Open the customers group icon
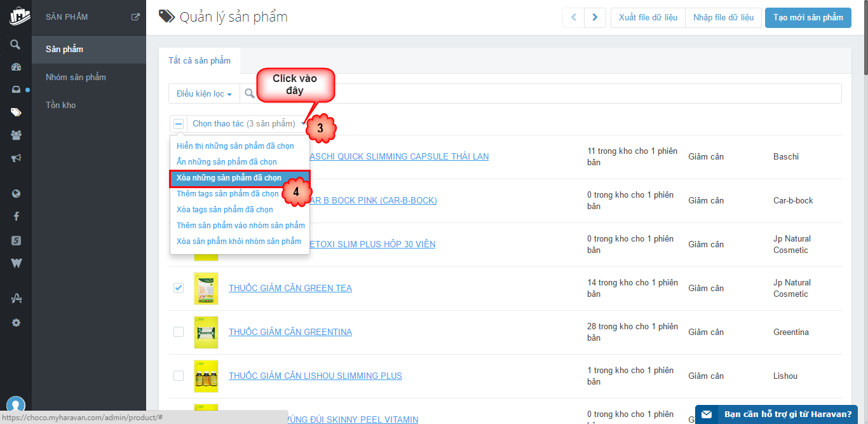The height and width of the screenshot is (424, 868). pyautogui.click(x=16, y=135)
